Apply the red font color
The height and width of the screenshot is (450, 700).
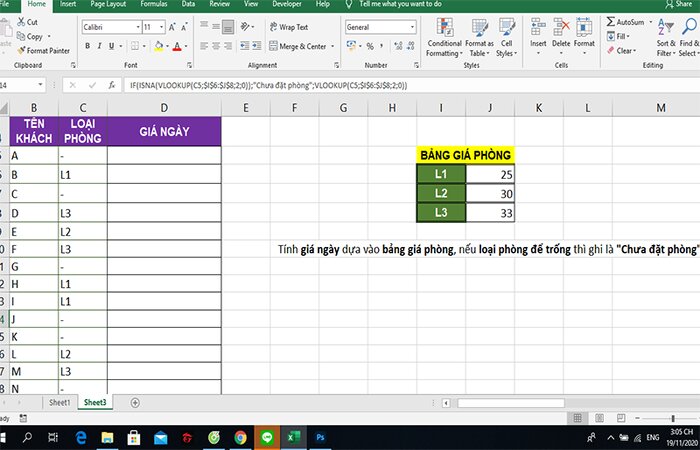177,46
